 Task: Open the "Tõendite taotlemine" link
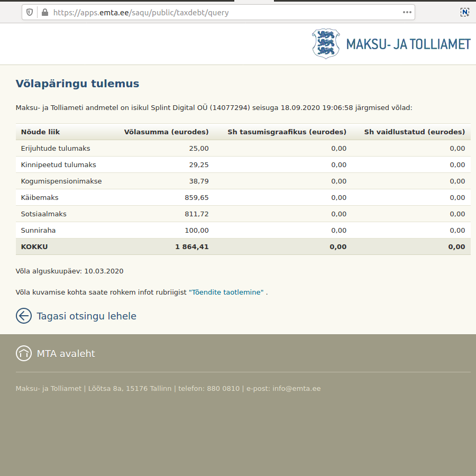tap(226, 292)
